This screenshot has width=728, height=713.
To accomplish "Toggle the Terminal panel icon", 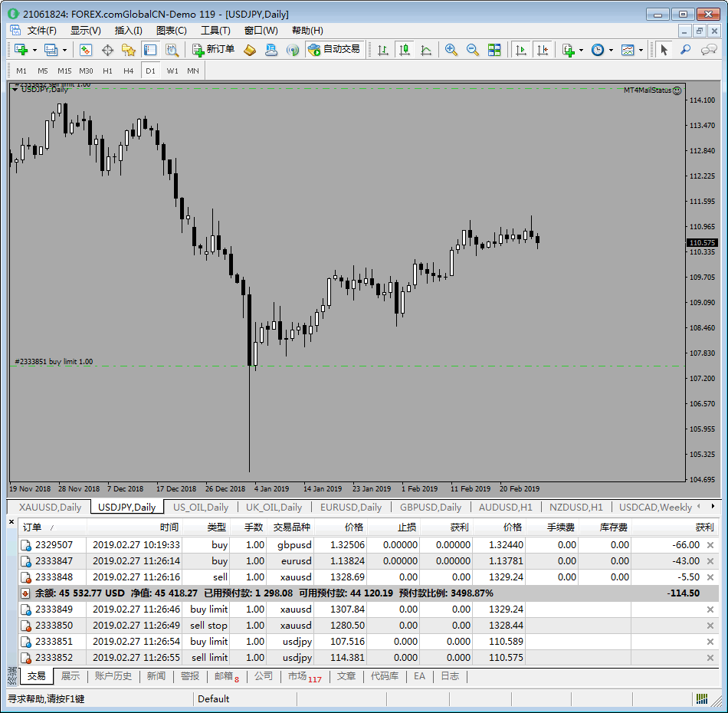I will tap(150, 50).
